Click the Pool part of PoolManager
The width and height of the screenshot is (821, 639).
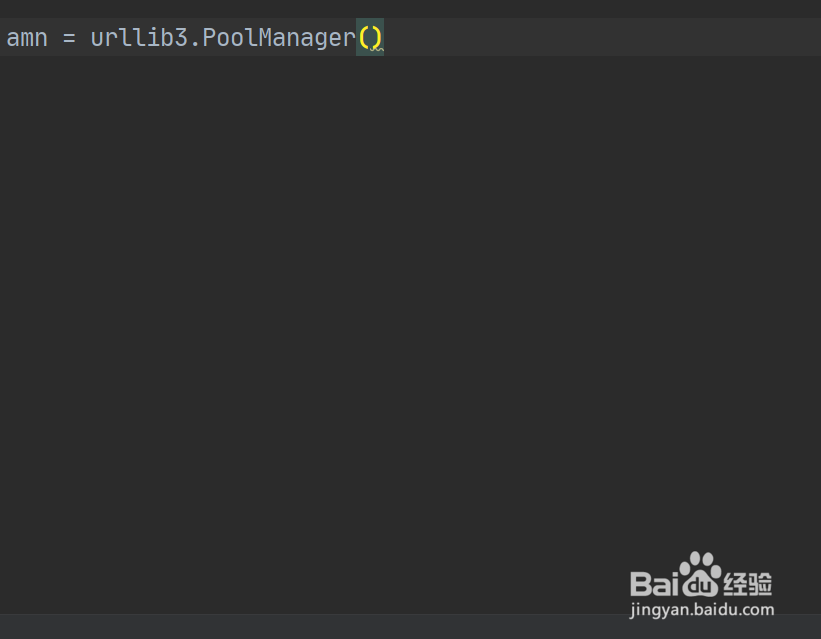point(229,38)
